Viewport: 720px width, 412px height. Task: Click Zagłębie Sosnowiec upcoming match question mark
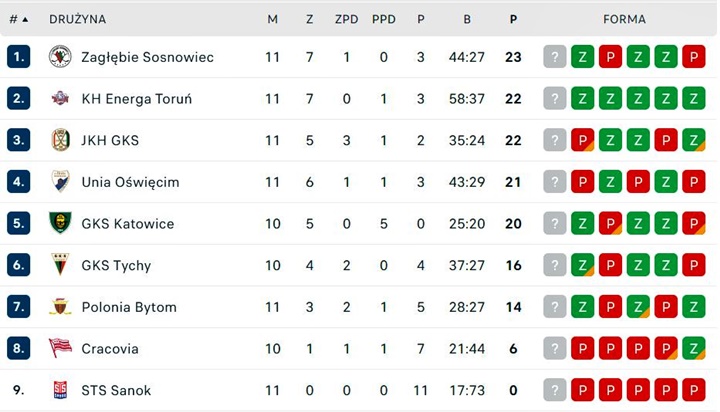(555, 57)
